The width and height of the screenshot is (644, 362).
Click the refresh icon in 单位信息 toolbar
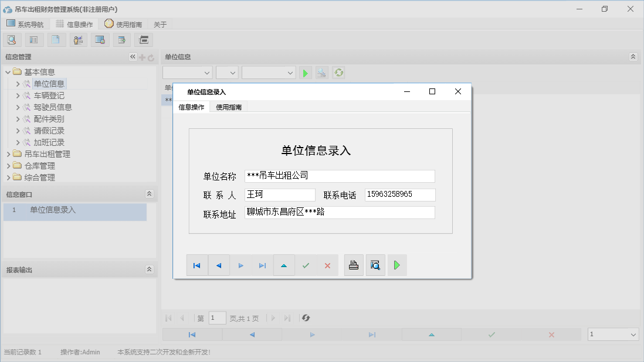click(x=338, y=72)
